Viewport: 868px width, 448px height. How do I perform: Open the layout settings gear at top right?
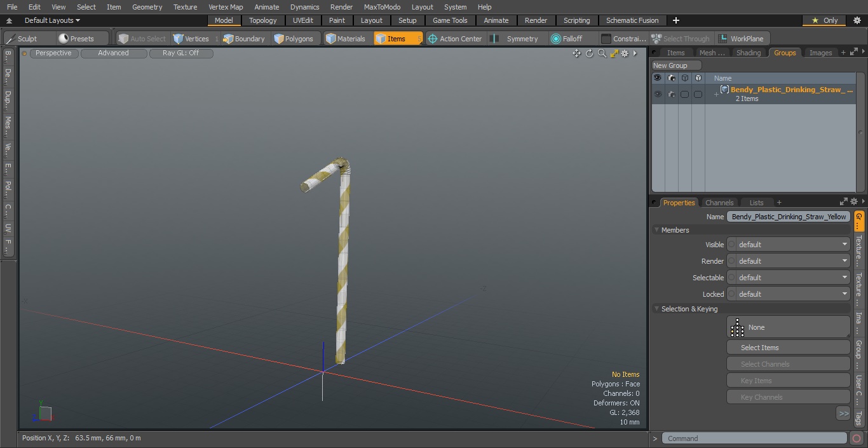(857, 20)
